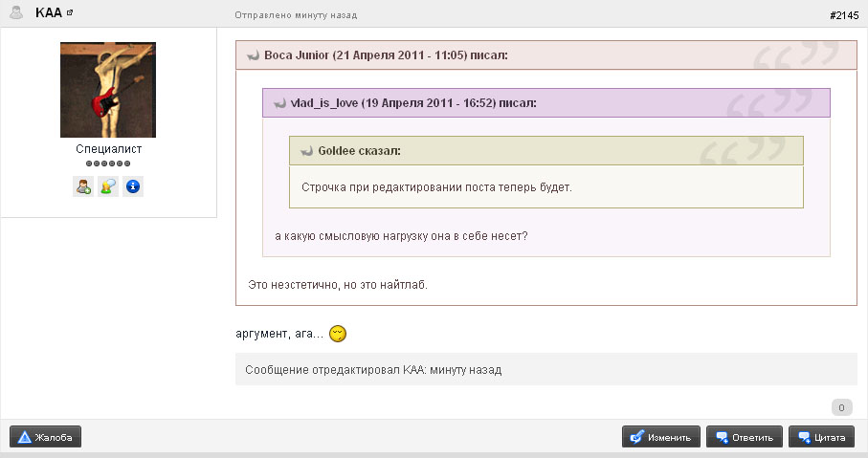
Task: Jump to vlad_is_love's quoted post via arrow
Action: point(279,103)
